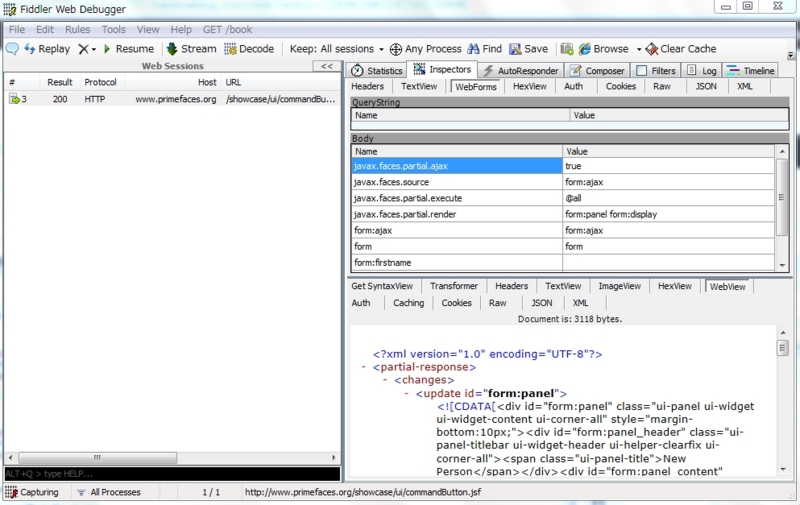Click the form:firstname body row
Image resolution: width=800 pixels, height=505 pixels.
[563, 263]
